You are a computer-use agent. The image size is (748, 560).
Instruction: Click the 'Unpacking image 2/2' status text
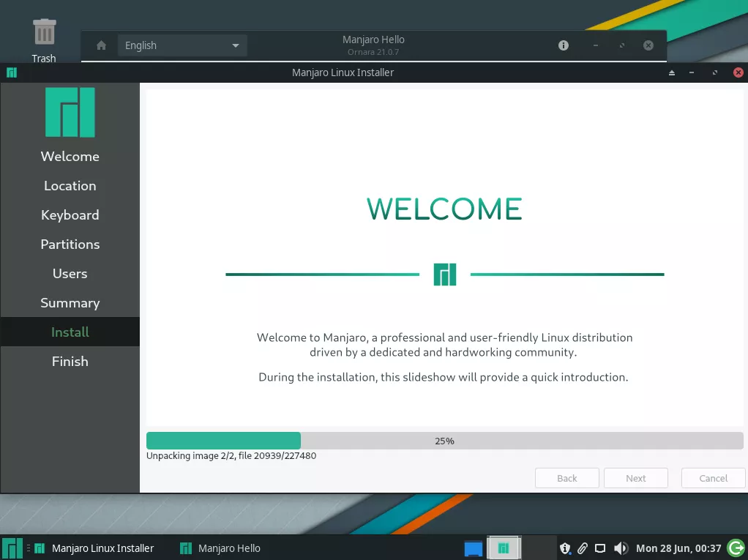[231, 455]
